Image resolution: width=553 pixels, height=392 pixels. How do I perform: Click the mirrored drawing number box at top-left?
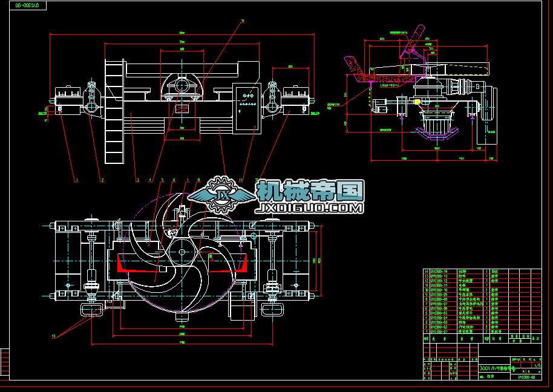coord(27,5)
